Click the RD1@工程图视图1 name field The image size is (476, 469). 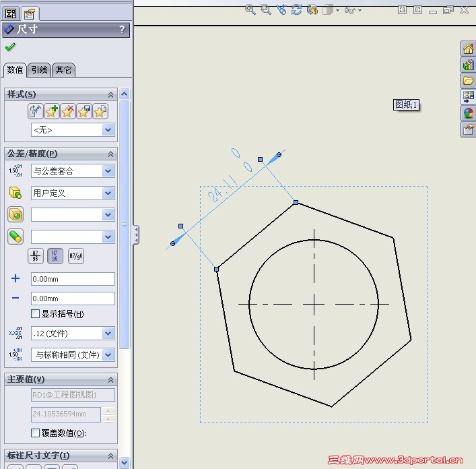coord(73,395)
